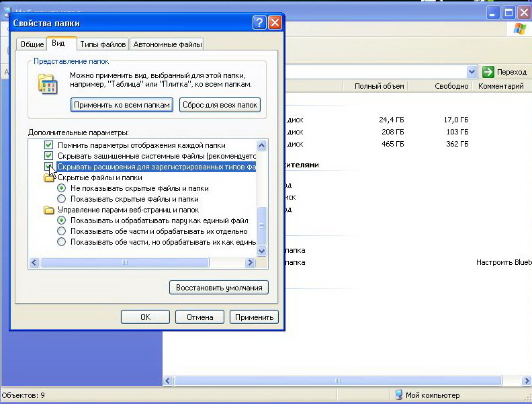
Task: Click the folder views icon in Представление папок
Action: click(48, 83)
